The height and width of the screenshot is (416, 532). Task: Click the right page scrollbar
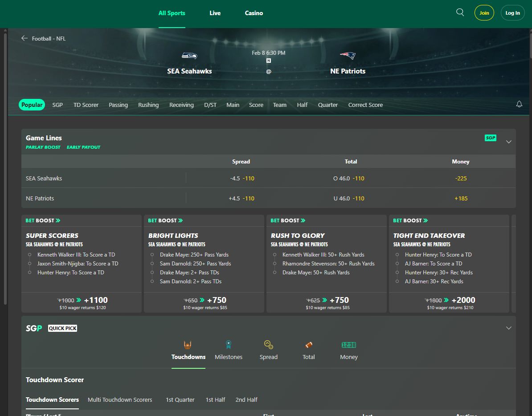click(x=530, y=46)
